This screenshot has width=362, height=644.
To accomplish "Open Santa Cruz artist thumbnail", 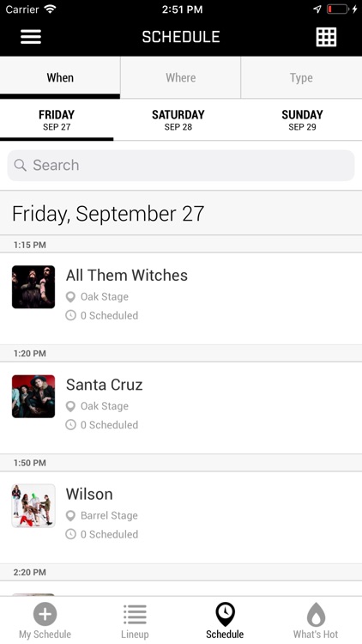I will coord(33,397).
